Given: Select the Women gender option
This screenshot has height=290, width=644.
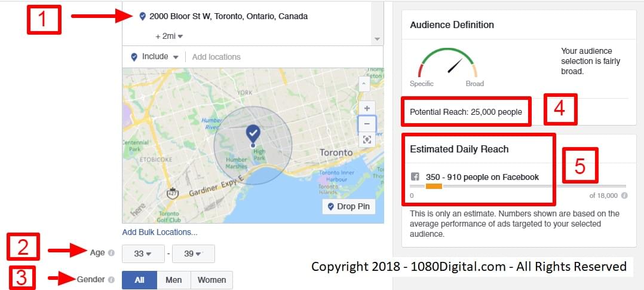Looking at the screenshot, I should click(x=211, y=280).
